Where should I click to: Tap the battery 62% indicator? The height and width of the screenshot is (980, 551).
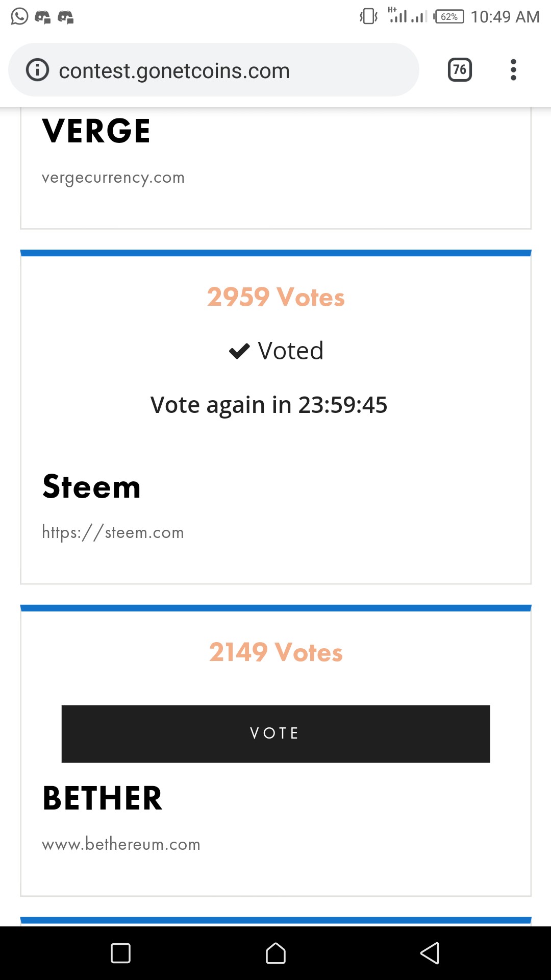tap(449, 17)
